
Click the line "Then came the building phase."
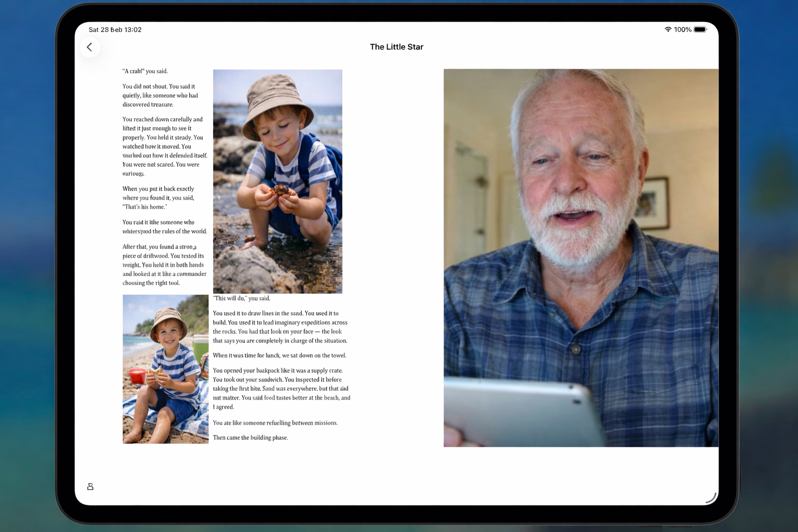250,437
